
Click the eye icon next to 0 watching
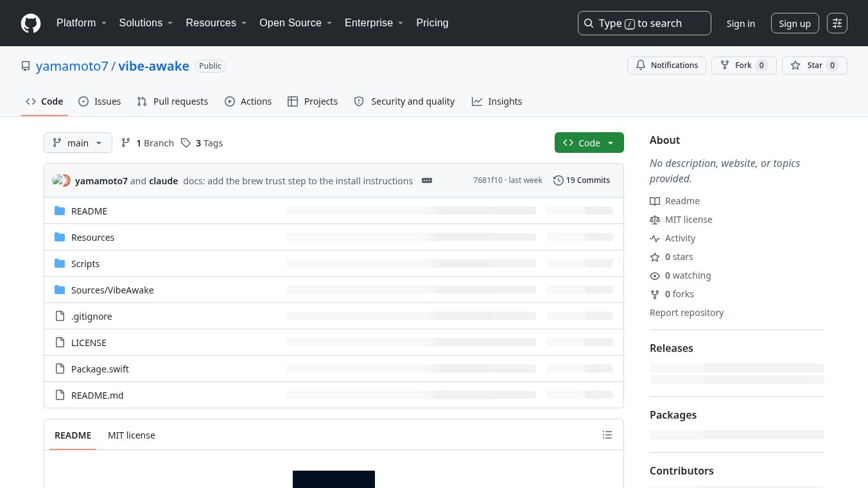pyautogui.click(x=655, y=275)
